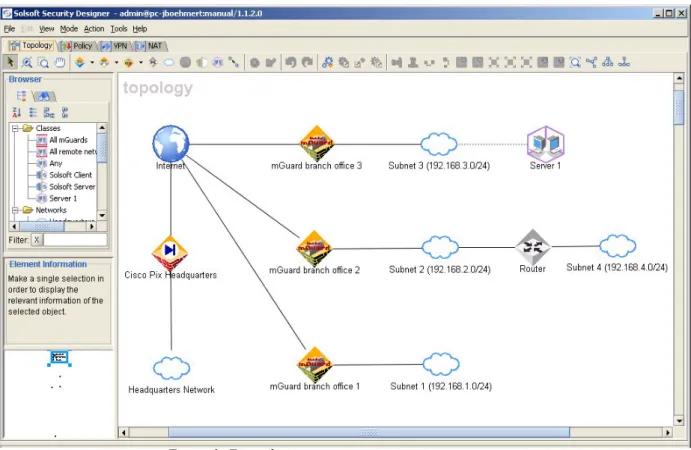The image size is (691, 450).
Task: Select the arrow pointer tool
Action: point(11,62)
